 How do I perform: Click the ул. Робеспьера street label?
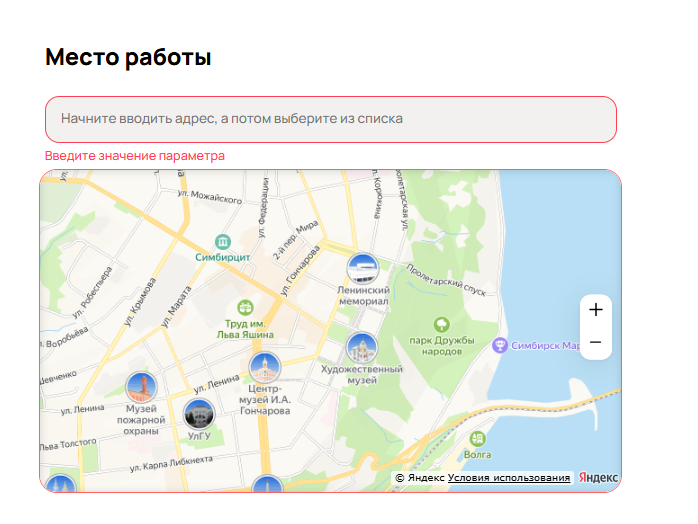[93, 292]
